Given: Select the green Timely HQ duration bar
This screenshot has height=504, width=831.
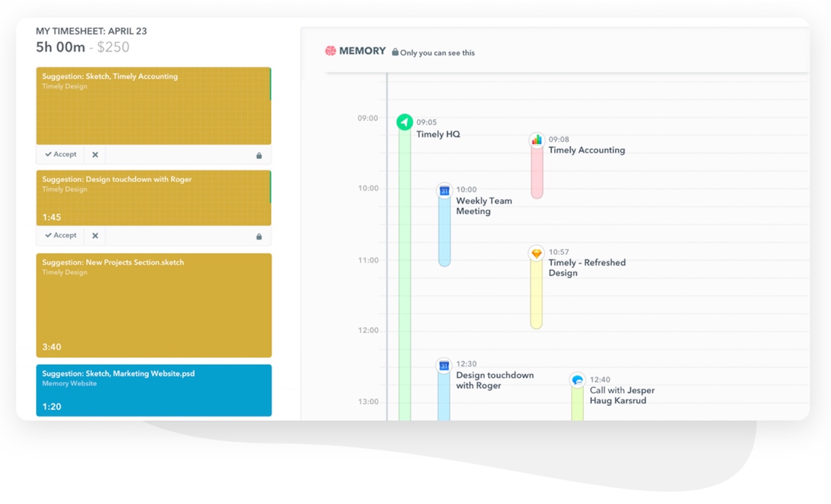Looking at the screenshot, I should [x=404, y=253].
